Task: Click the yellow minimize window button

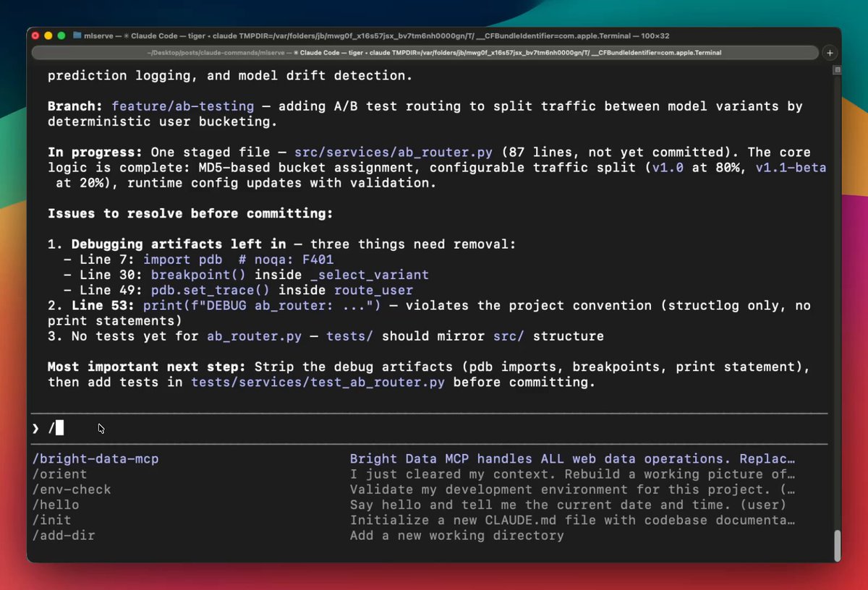Action: click(x=48, y=35)
